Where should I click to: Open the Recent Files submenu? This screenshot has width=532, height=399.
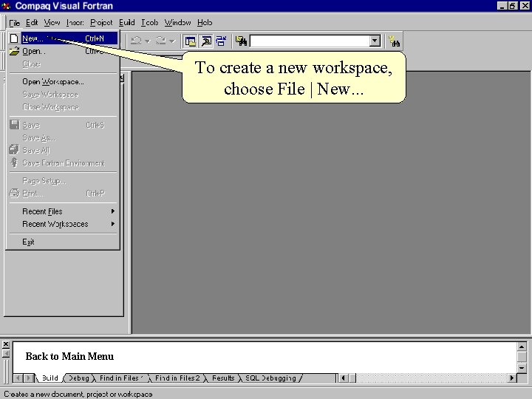[x=63, y=211]
